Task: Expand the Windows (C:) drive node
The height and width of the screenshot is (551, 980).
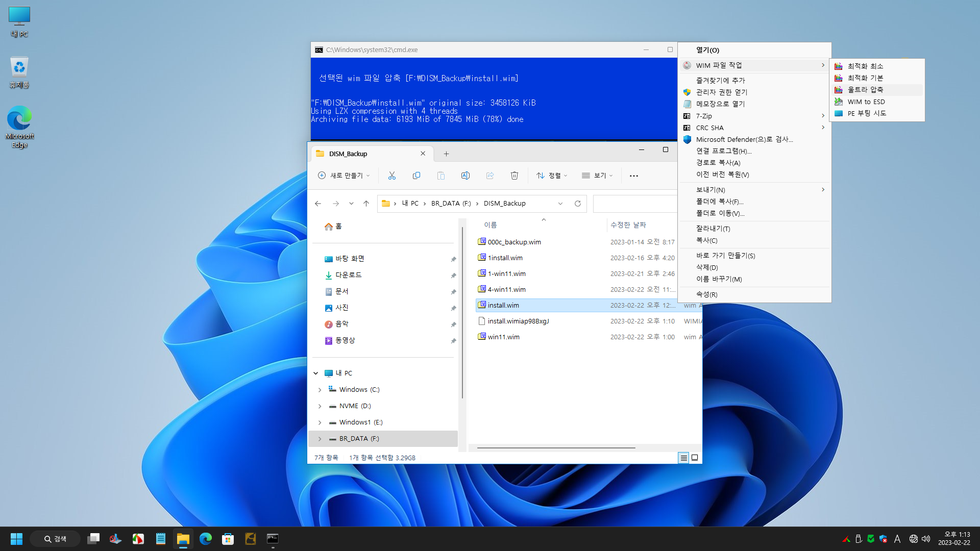Action: click(320, 390)
